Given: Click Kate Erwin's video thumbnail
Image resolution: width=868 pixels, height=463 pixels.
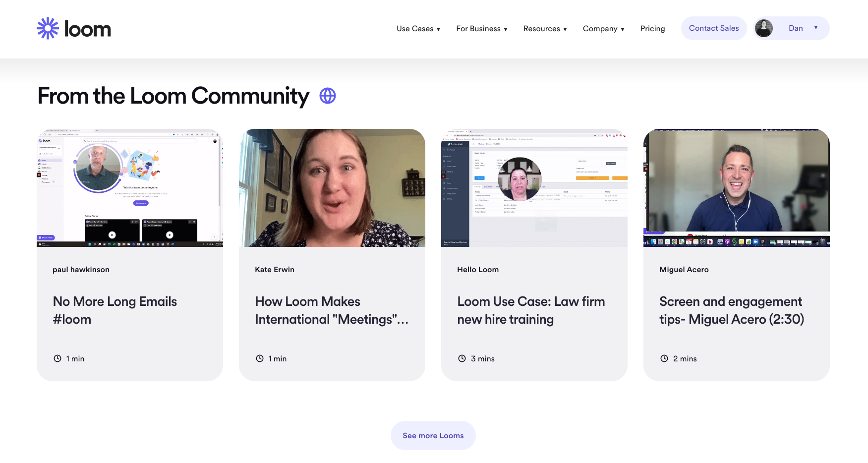Looking at the screenshot, I should (x=332, y=188).
